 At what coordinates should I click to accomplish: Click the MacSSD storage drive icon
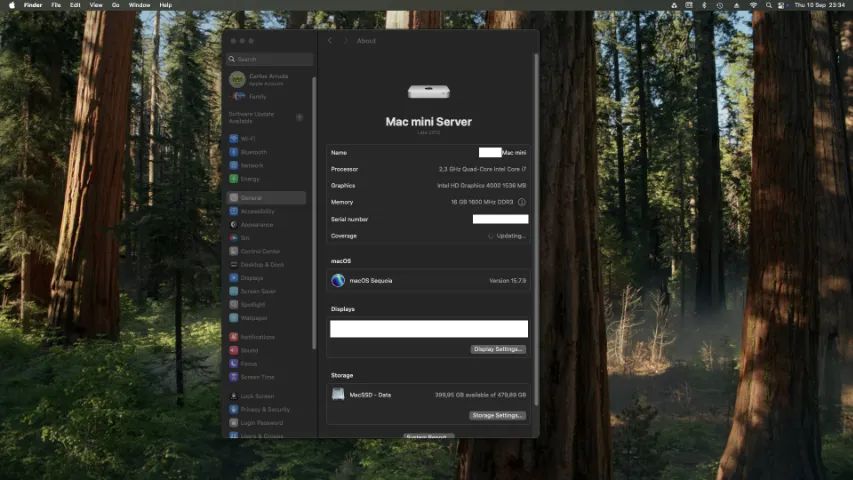tap(338, 395)
